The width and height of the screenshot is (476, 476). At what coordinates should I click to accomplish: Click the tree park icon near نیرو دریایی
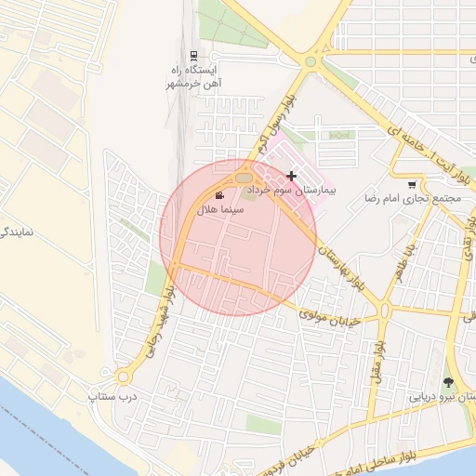(447, 383)
